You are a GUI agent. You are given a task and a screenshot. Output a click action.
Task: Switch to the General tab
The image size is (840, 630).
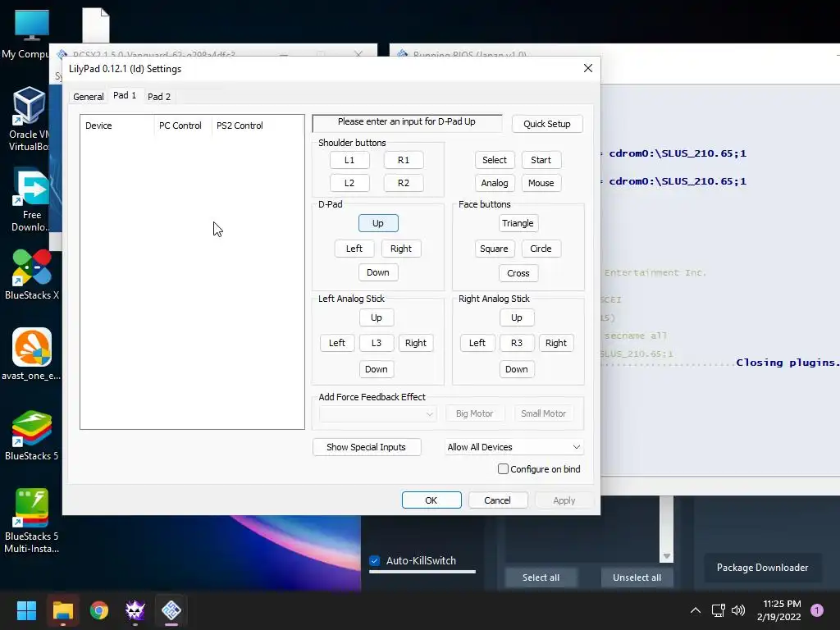tap(89, 97)
